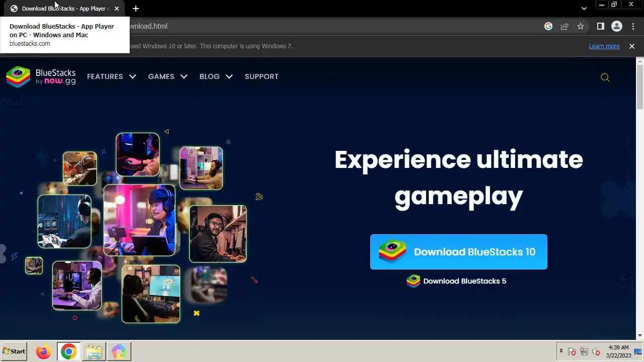Click the central gamer with pink headphones image

click(139, 220)
